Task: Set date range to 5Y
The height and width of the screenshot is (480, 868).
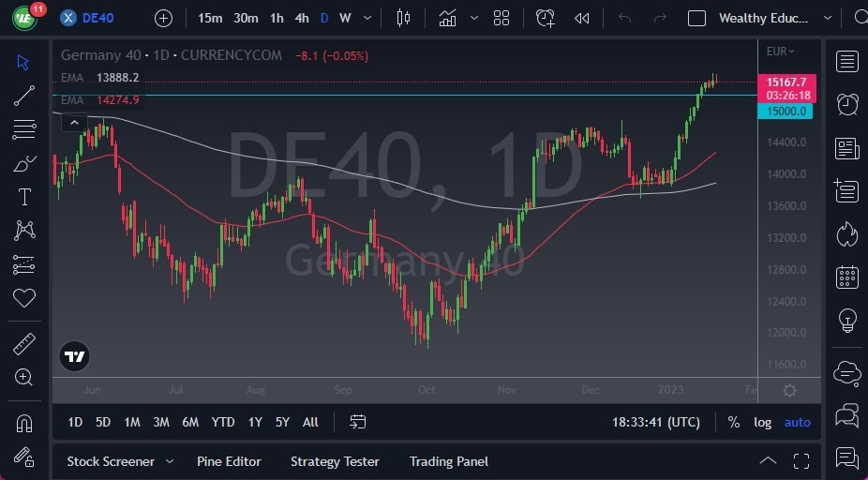Action: (282, 423)
